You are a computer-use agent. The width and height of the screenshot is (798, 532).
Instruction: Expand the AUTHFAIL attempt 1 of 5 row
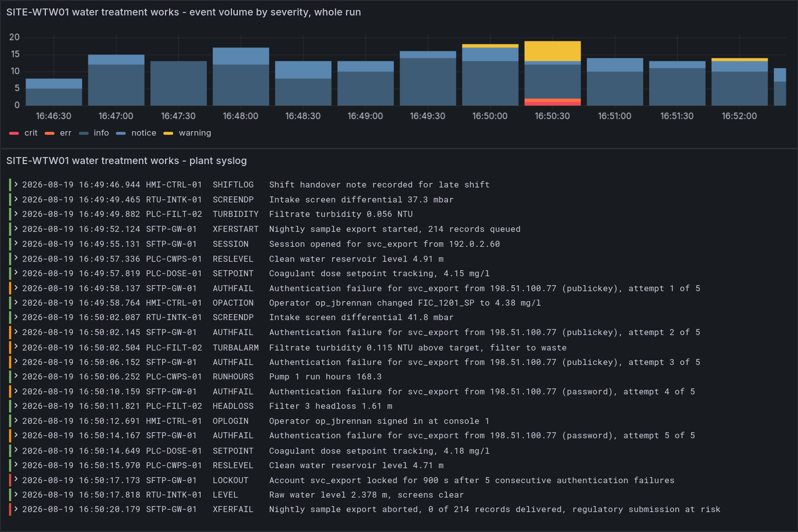[x=16, y=288]
